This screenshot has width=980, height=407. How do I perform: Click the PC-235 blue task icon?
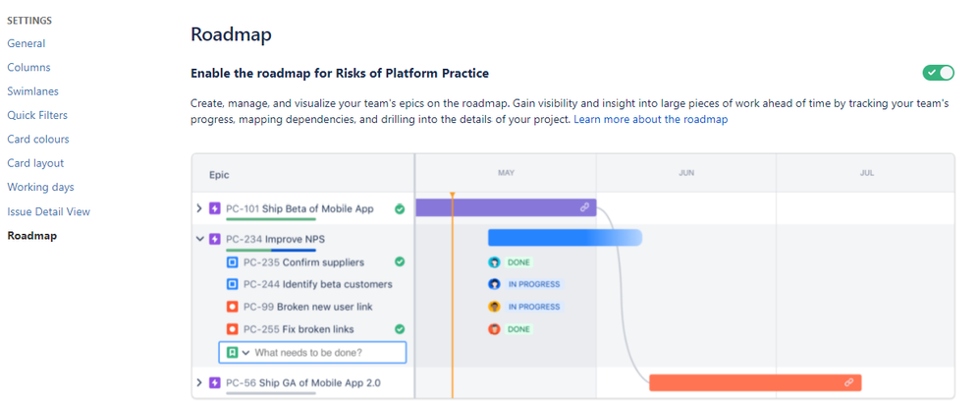(233, 262)
